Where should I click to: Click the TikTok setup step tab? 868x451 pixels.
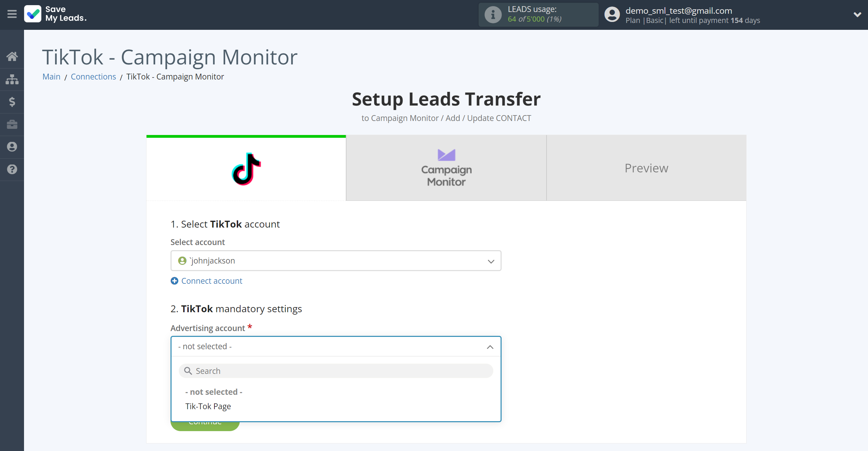(x=246, y=168)
